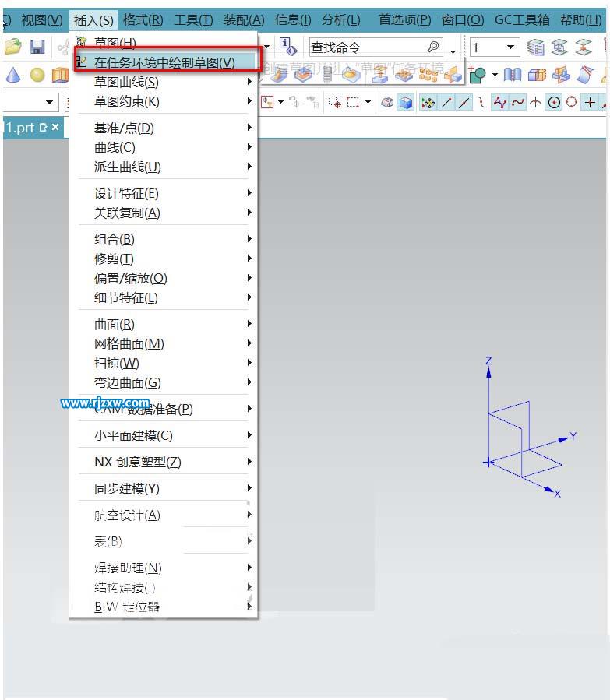Click the box-shaped Shell icon
This screenshot has height=700, width=610.
click(x=537, y=75)
